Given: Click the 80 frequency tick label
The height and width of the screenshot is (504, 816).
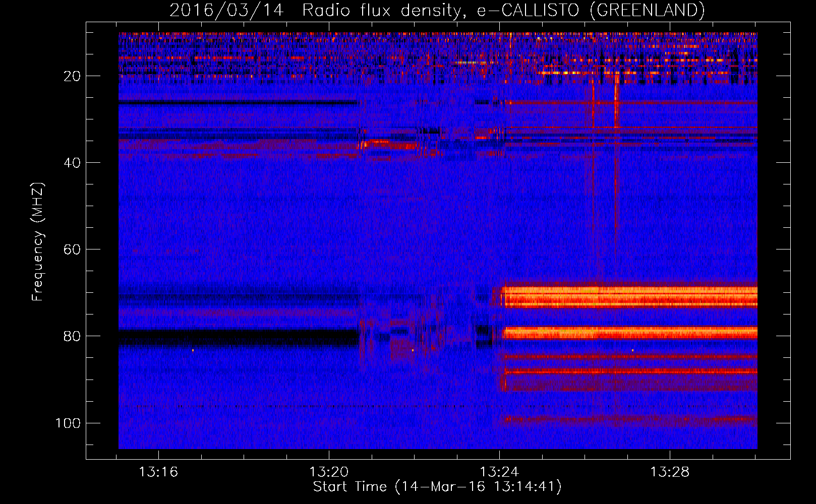Looking at the screenshot, I should pyautogui.click(x=73, y=336).
